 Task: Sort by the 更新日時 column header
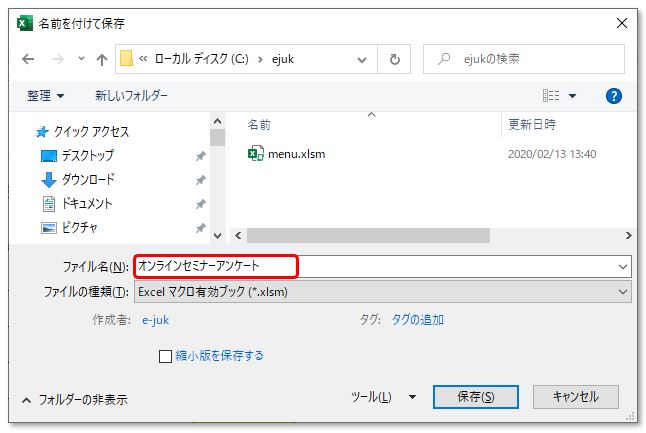coord(532,124)
